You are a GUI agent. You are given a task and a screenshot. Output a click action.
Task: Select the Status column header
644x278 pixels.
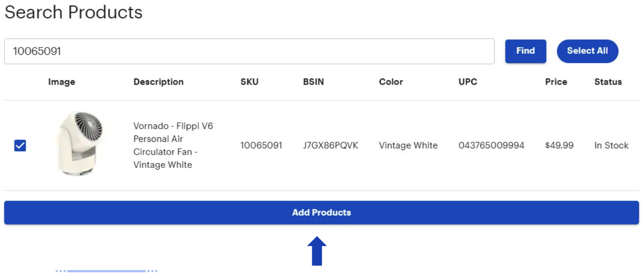(x=608, y=82)
